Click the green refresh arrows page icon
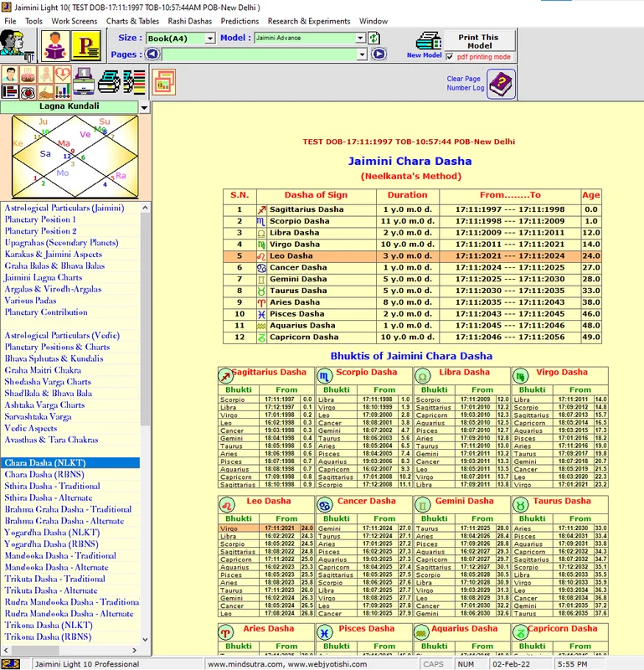Viewport: 644px width, 670px height. pos(374,38)
